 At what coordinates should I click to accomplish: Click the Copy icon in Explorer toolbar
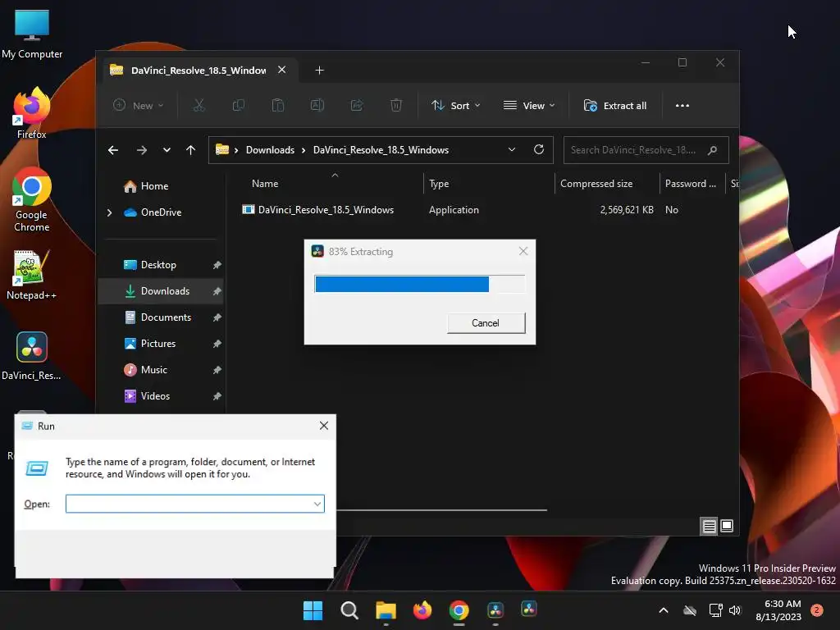pyautogui.click(x=239, y=106)
